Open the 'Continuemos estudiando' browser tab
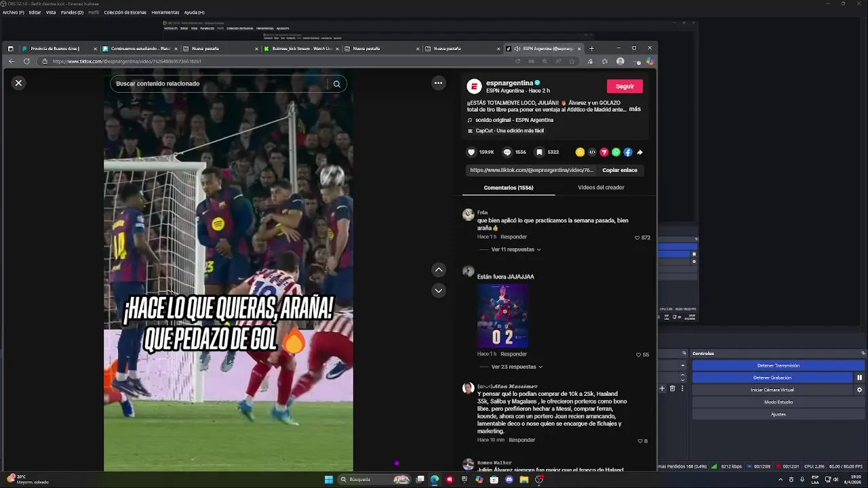The width and height of the screenshot is (868, 488). click(140, 49)
